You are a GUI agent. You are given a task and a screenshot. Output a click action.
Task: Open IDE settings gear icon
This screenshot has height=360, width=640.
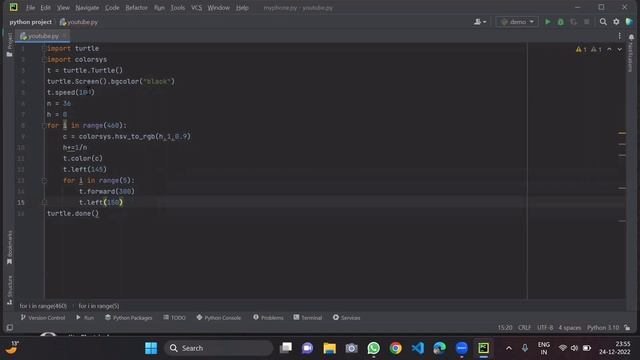616,22
